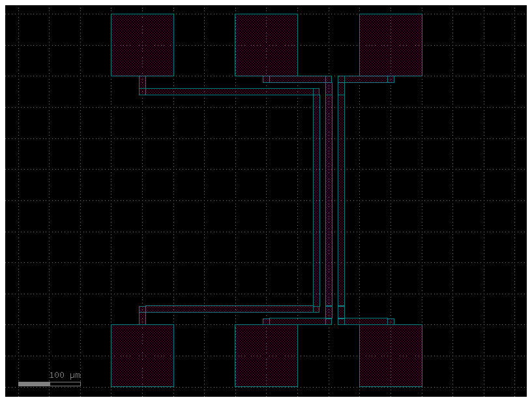This screenshot has width=532, height=402.
Task: Click the short trace above bottom-right pad
Action: 365,321
